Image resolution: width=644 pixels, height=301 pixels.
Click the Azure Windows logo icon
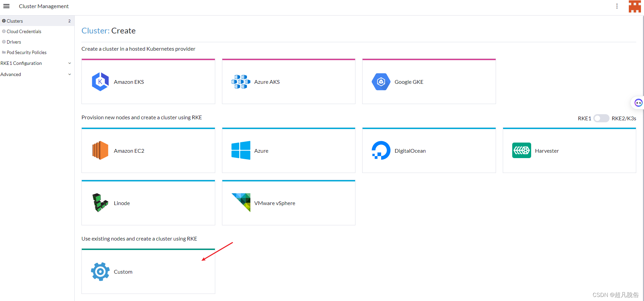pos(241,150)
